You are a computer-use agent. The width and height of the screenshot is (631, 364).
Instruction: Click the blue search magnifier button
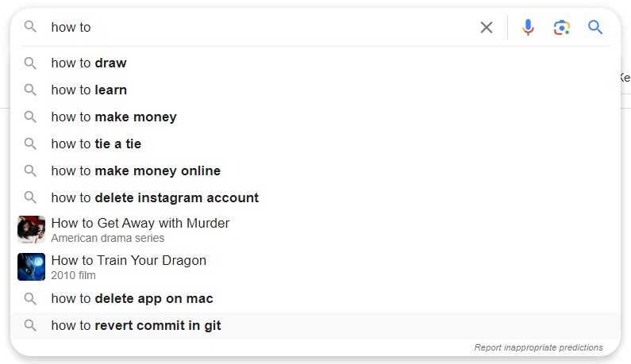click(x=595, y=27)
